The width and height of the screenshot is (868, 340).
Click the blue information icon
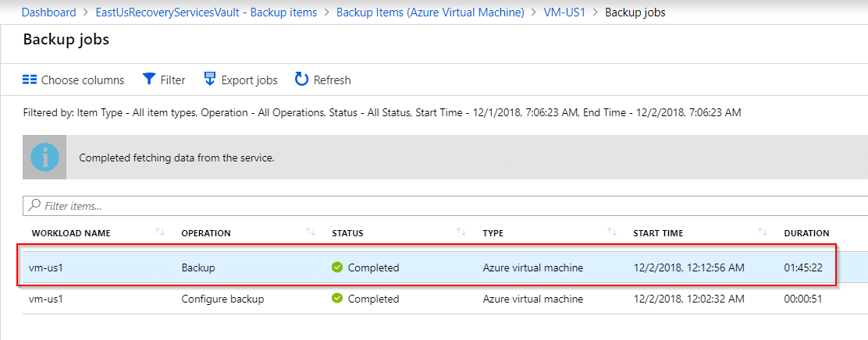pos(44,158)
